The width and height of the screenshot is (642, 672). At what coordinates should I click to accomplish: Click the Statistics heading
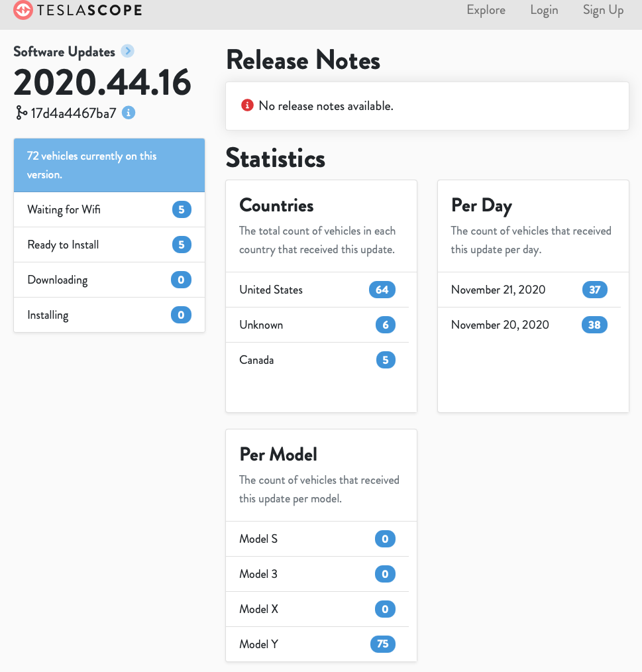tap(276, 158)
